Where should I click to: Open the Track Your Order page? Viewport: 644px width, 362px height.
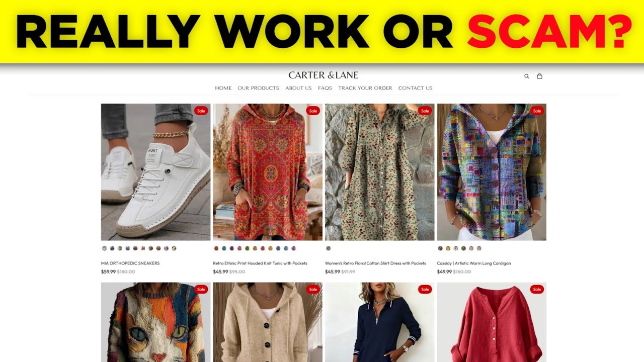pos(365,88)
